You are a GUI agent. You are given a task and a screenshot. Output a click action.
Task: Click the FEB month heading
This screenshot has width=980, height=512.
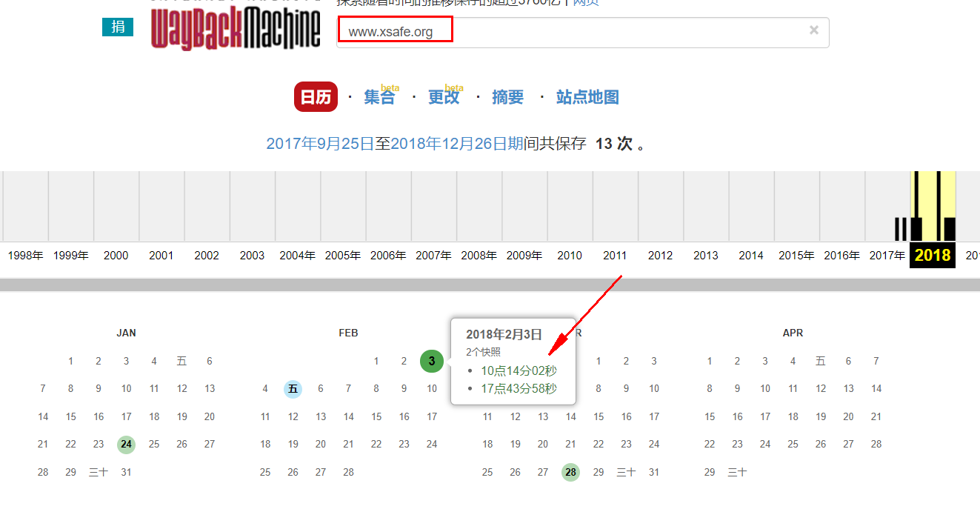coord(348,333)
